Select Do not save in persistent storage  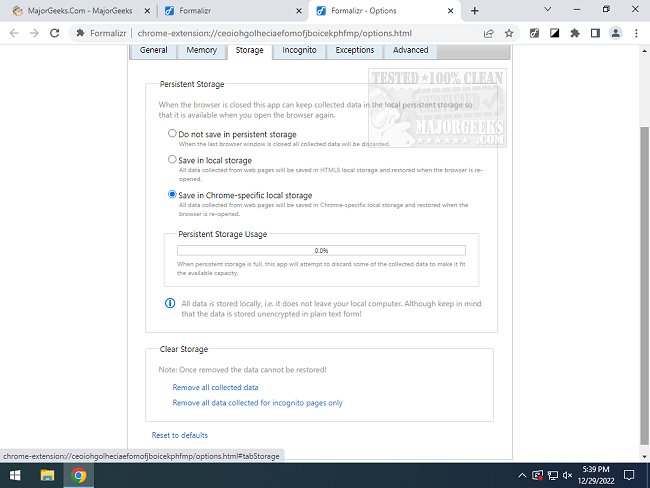click(172, 133)
